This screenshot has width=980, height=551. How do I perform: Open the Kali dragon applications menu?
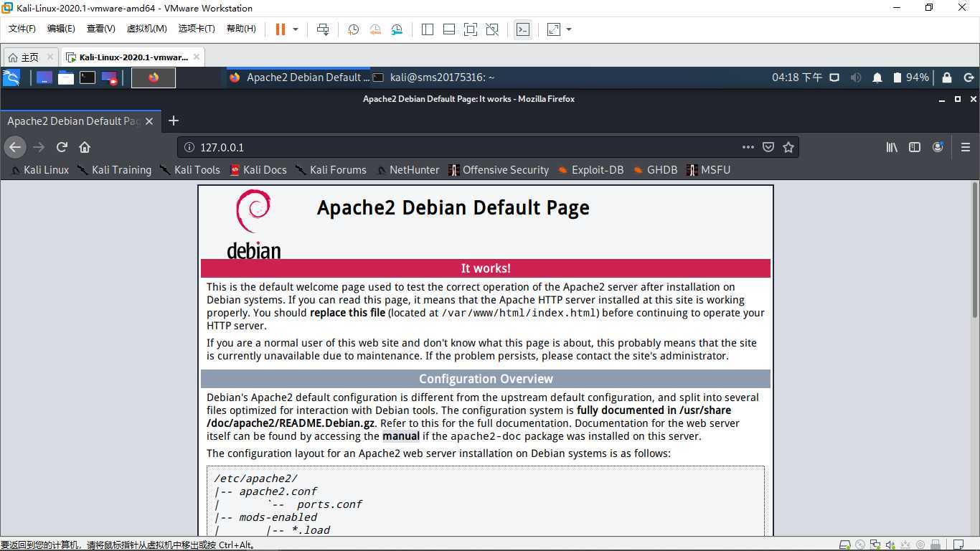11,77
